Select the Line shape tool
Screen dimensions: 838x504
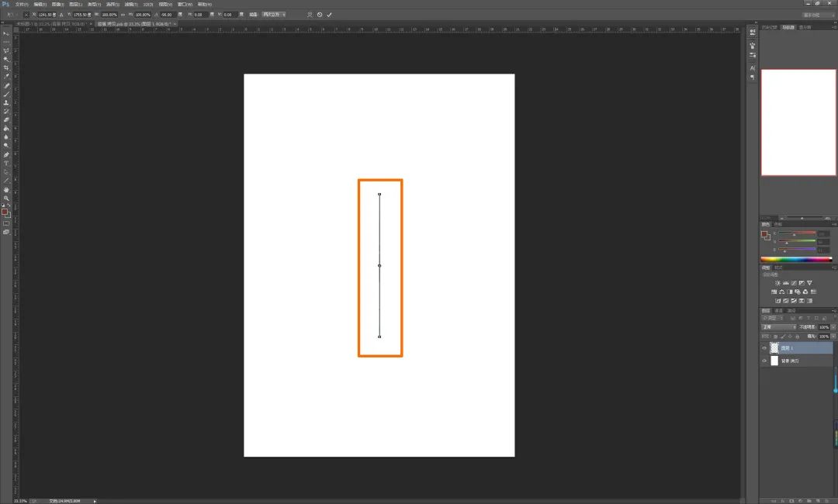pos(6,180)
